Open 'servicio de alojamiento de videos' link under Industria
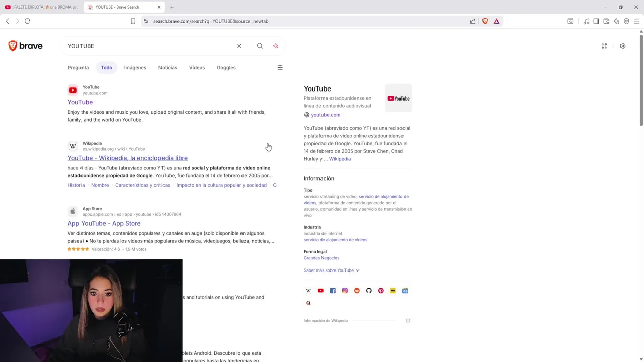644x362 pixels. [x=336, y=240]
